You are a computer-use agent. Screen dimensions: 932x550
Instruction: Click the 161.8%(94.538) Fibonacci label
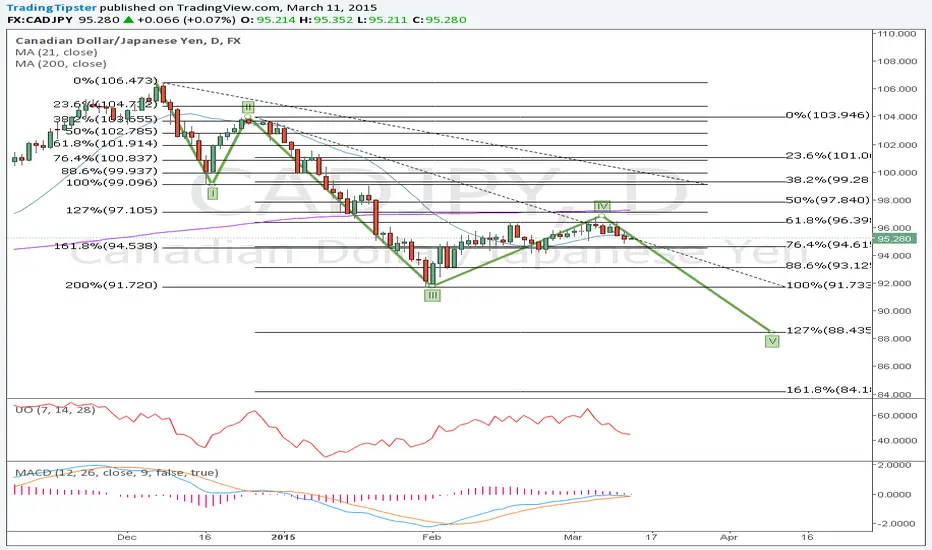click(106, 246)
